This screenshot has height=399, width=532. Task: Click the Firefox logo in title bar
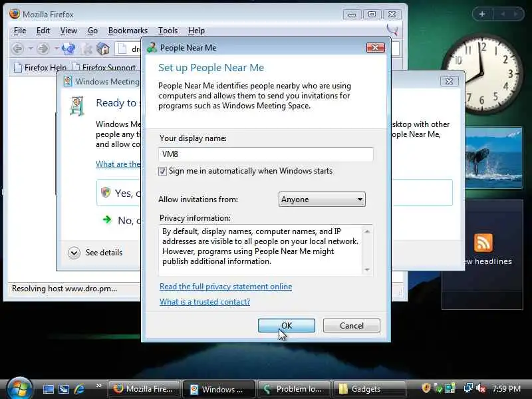[x=15, y=14]
